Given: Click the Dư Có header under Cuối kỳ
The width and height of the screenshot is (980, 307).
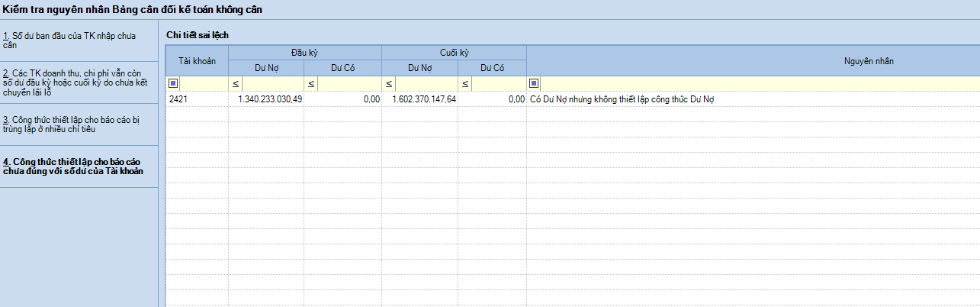Looking at the screenshot, I should click(x=492, y=68).
